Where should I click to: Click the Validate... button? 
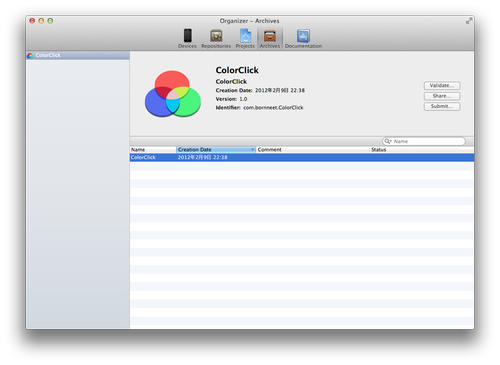[x=442, y=86]
